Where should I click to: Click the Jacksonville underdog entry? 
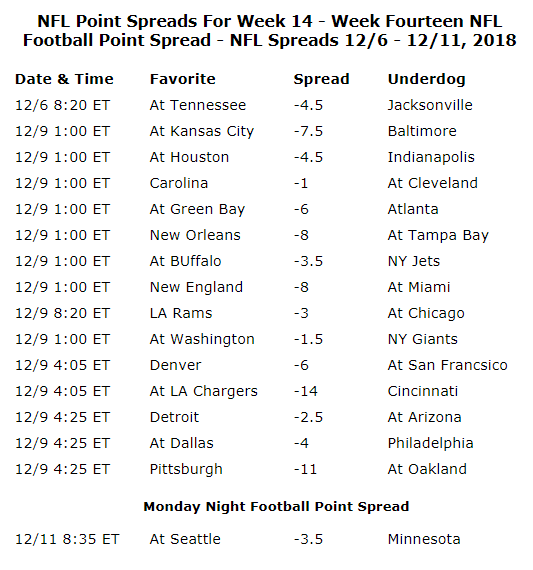tap(430, 105)
